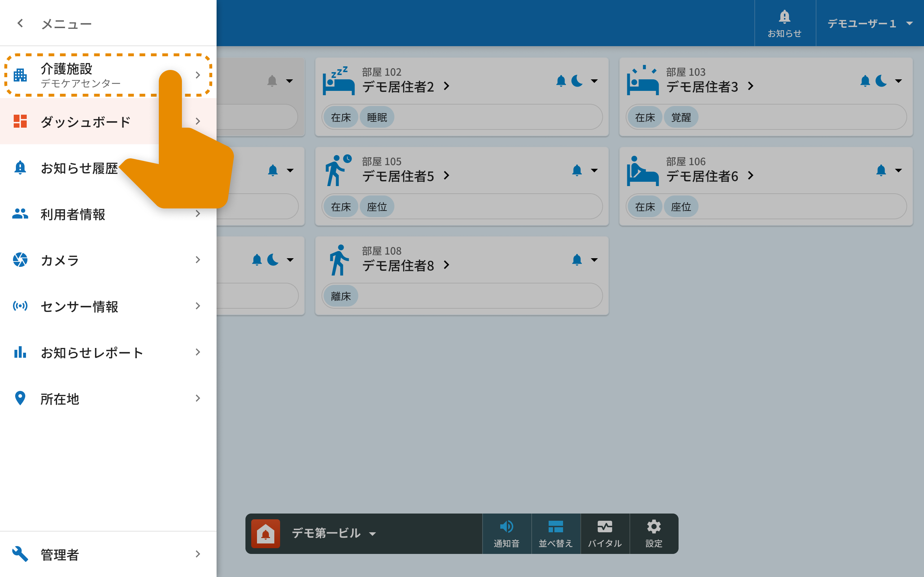This screenshot has height=577, width=924.
Task: Expand dropdown arrow on room 105 card
Action: click(594, 170)
